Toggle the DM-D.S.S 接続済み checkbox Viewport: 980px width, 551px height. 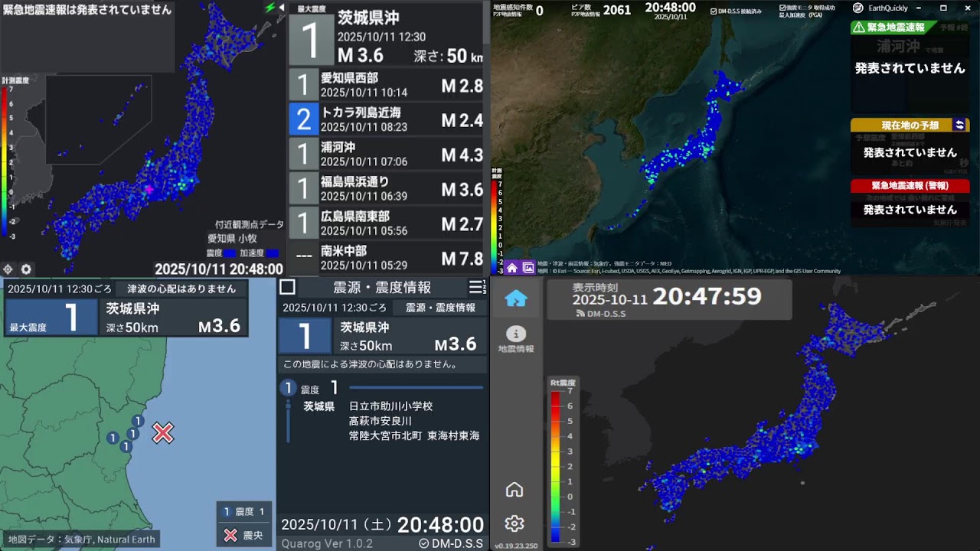pos(714,11)
